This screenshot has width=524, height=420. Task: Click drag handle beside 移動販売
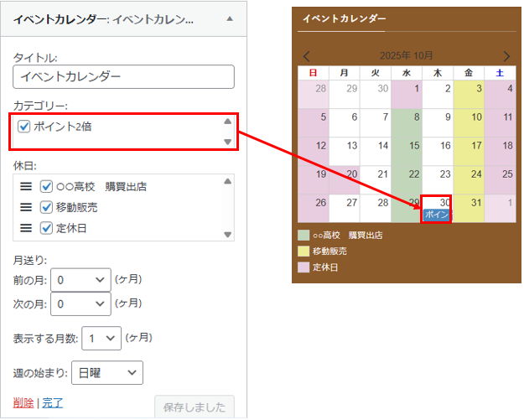point(25,206)
